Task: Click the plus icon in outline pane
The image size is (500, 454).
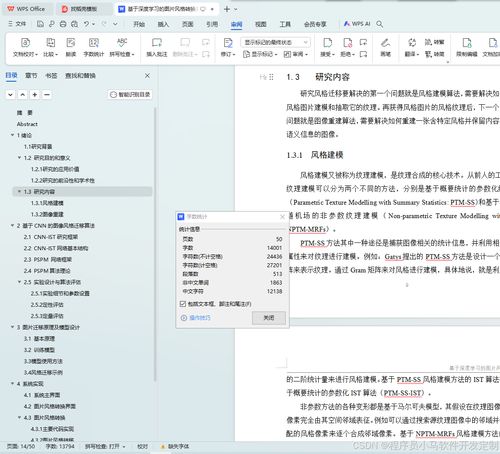Action: pos(35,95)
